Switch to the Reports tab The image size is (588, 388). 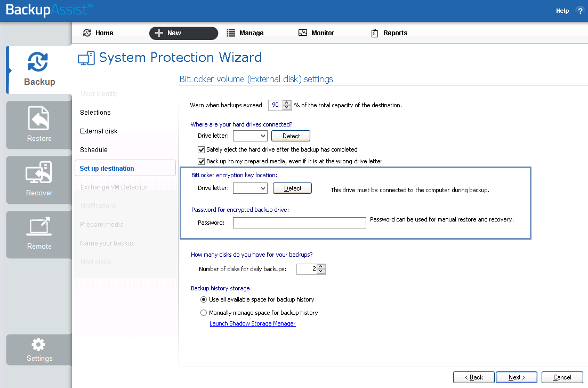point(395,33)
